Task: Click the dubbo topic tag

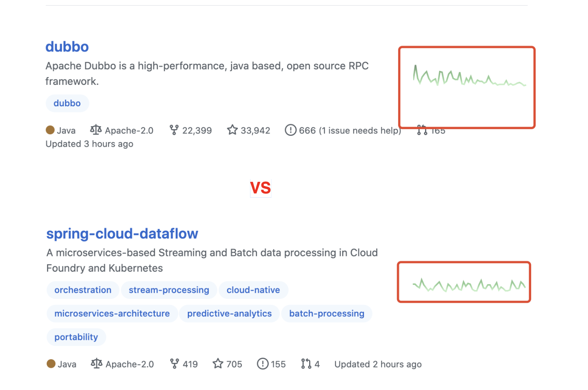Action: point(67,103)
